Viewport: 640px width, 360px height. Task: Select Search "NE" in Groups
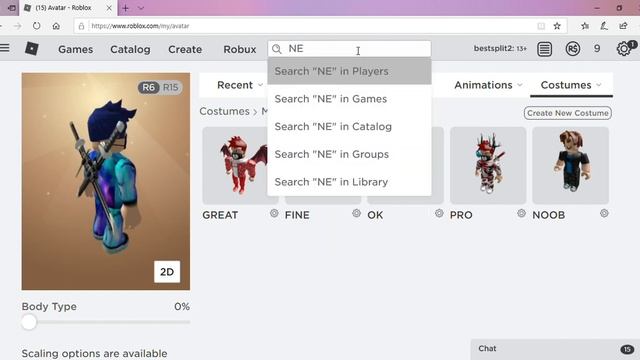[349, 154]
